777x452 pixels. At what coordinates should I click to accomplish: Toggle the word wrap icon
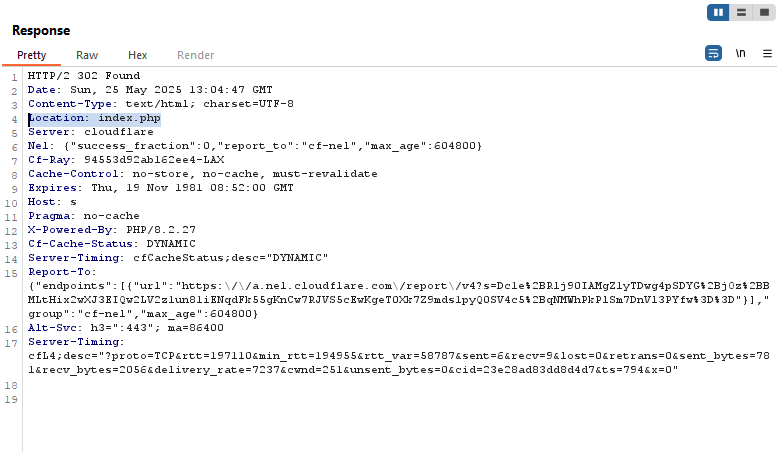(713, 53)
